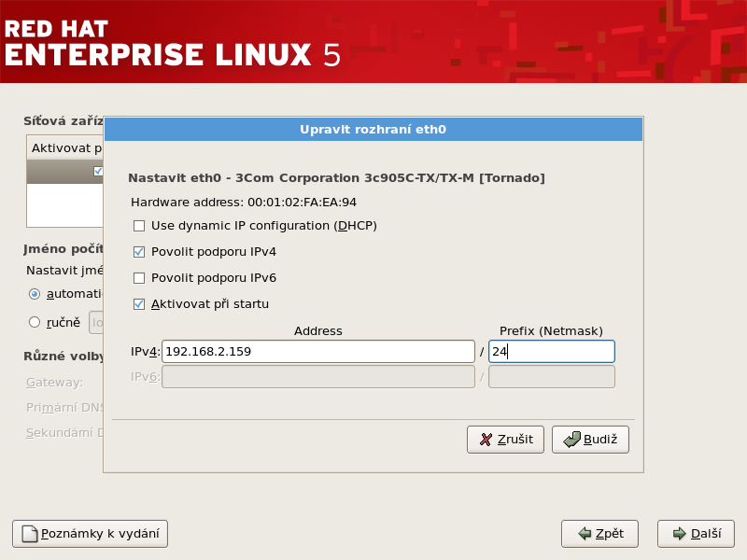This screenshot has height=560, width=747.
Task: Click the Upravit rozhraní eth0 title bar
Action: (x=373, y=130)
